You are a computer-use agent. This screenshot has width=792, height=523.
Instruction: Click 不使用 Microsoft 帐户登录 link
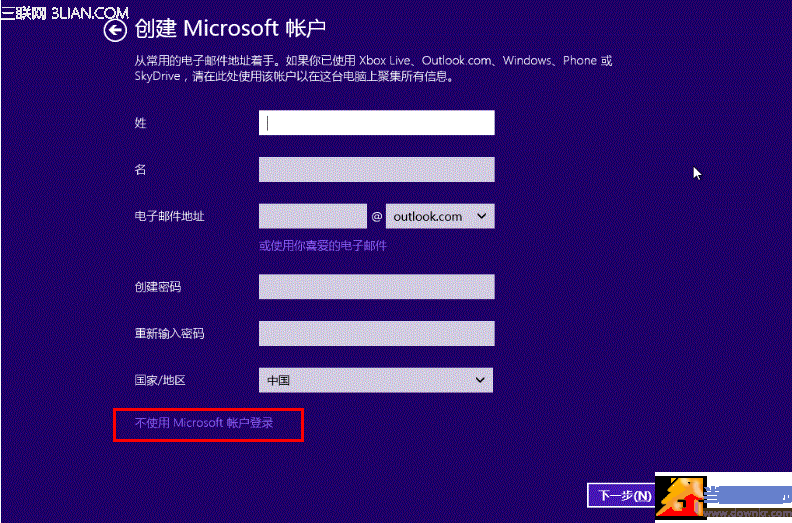coord(204,423)
